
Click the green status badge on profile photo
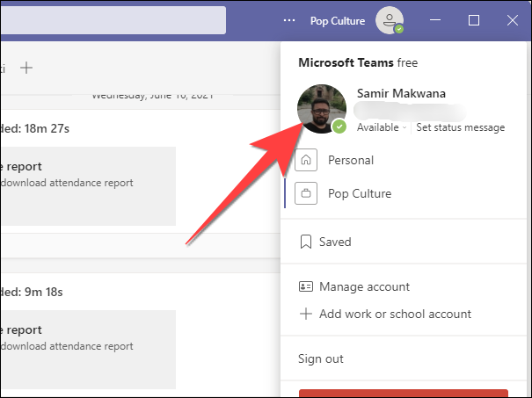(x=339, y=127)
